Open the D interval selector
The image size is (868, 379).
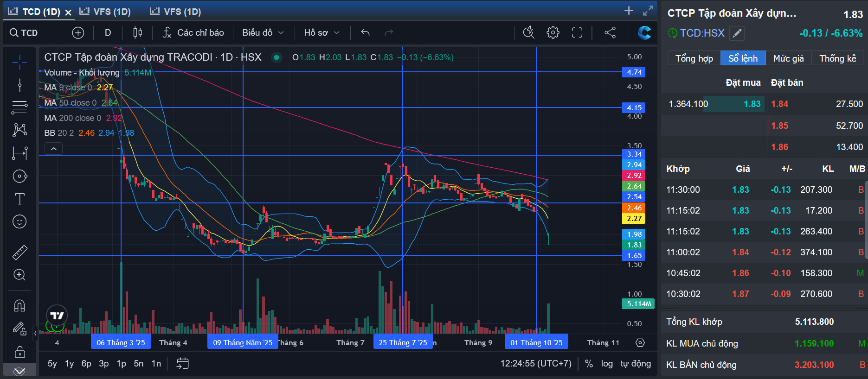108,33
